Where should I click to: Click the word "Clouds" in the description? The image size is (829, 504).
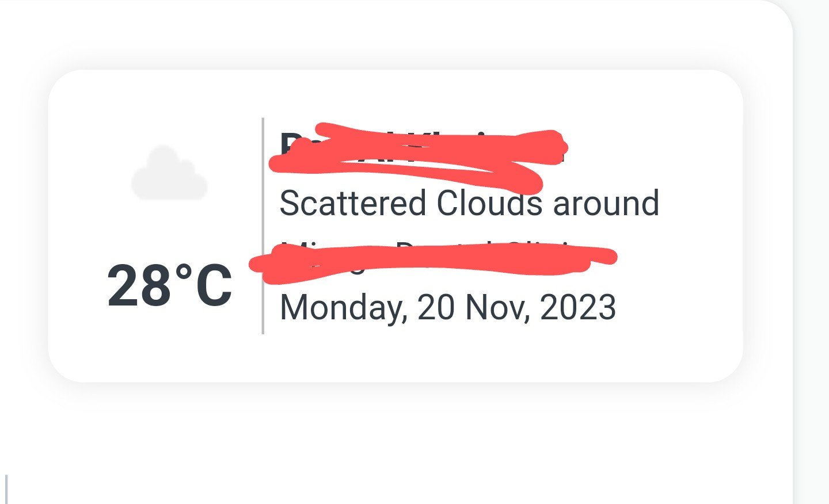[489, 203]
